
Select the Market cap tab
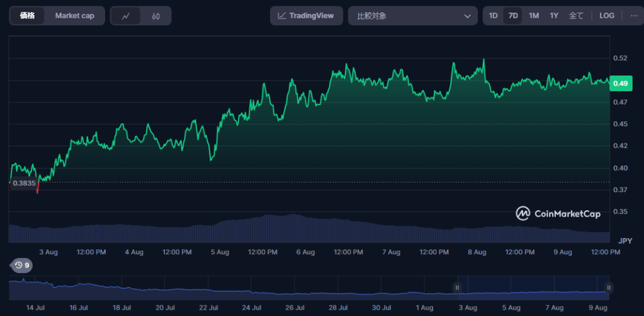[x=75, y=16]
